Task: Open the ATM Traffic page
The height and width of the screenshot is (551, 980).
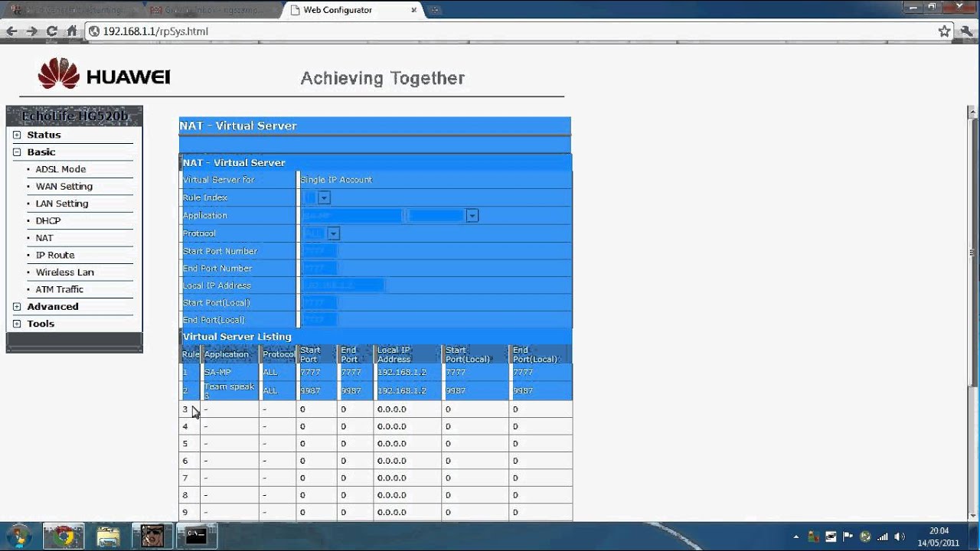Action: point(60,290)
